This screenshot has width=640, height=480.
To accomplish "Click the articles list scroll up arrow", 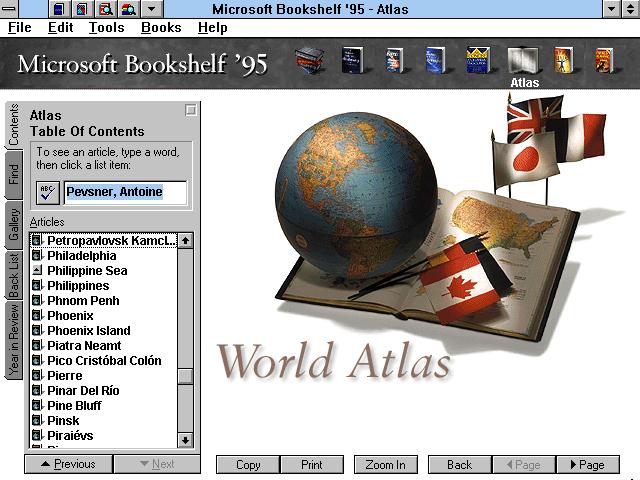I will (185, 241).
